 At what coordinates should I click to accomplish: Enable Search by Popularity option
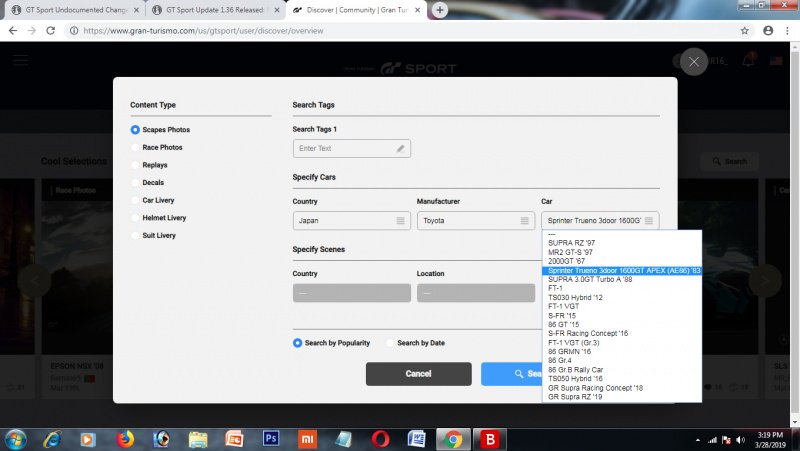pos(297,343)
